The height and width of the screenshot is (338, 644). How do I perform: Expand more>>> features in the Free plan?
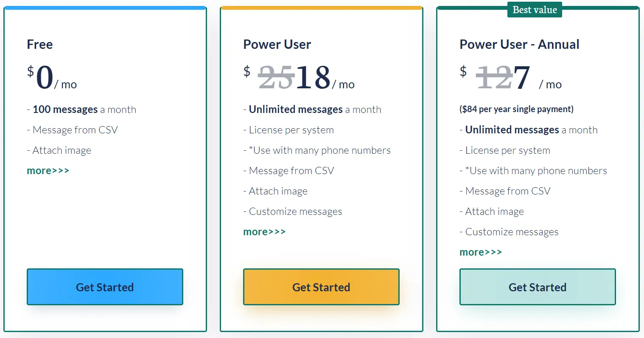[48, 171]
